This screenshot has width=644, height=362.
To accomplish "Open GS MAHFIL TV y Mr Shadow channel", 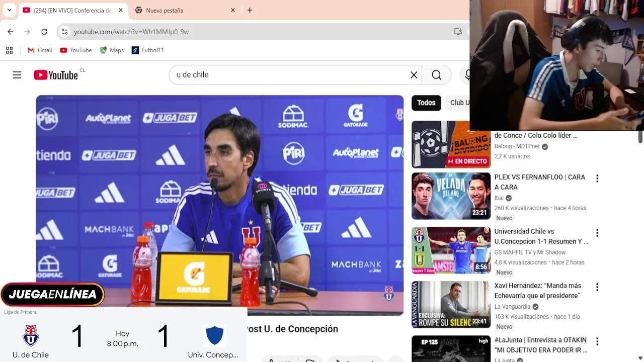I will tap(530, 252).
